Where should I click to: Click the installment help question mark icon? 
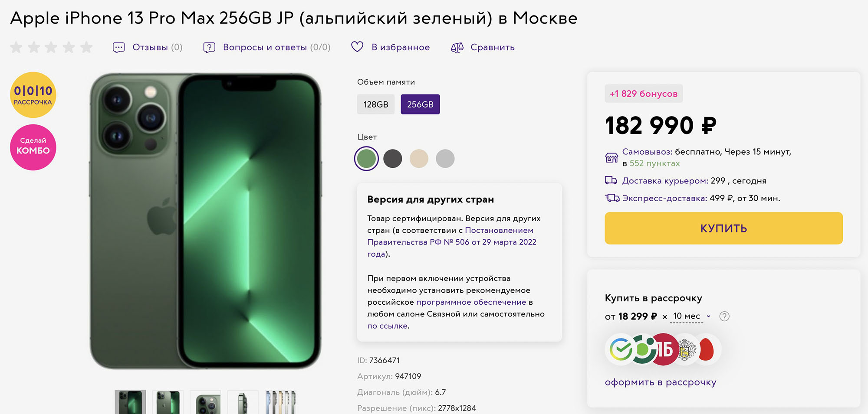click(724, 316)
